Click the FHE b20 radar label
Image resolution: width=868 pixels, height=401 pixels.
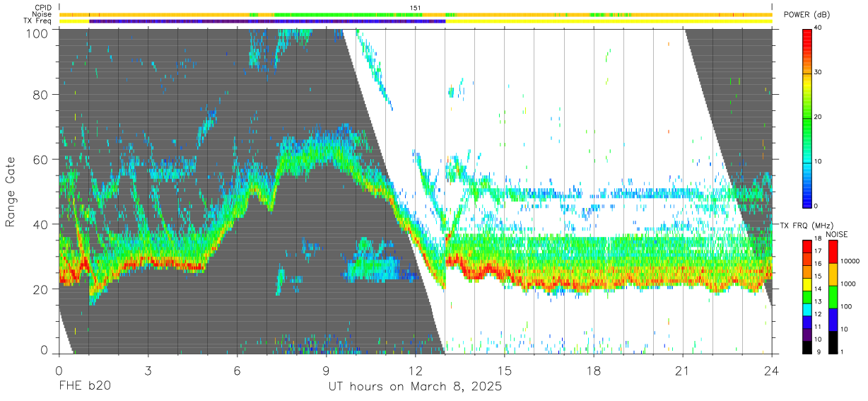(84, 387)
